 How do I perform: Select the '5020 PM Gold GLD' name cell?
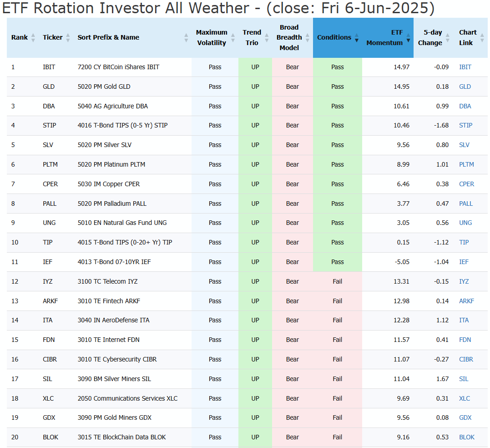click(x=132, y=87)
